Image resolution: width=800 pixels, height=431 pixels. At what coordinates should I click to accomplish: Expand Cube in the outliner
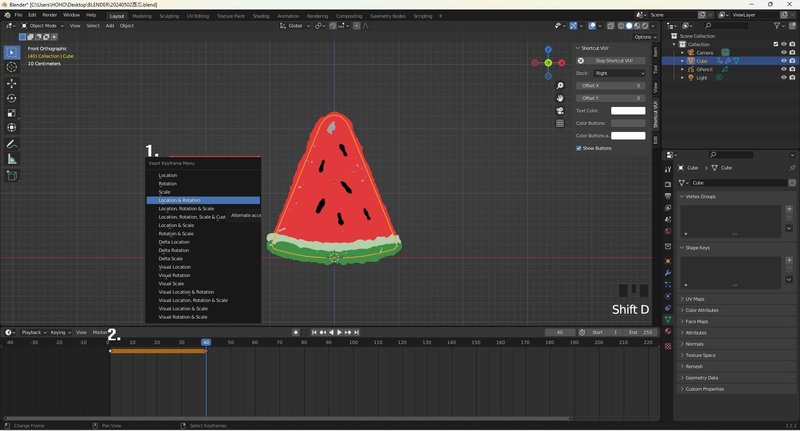click(683, 61)
